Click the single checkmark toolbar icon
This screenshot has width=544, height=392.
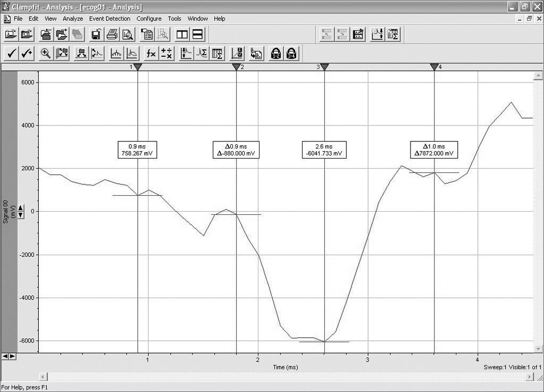coord(12,53)
